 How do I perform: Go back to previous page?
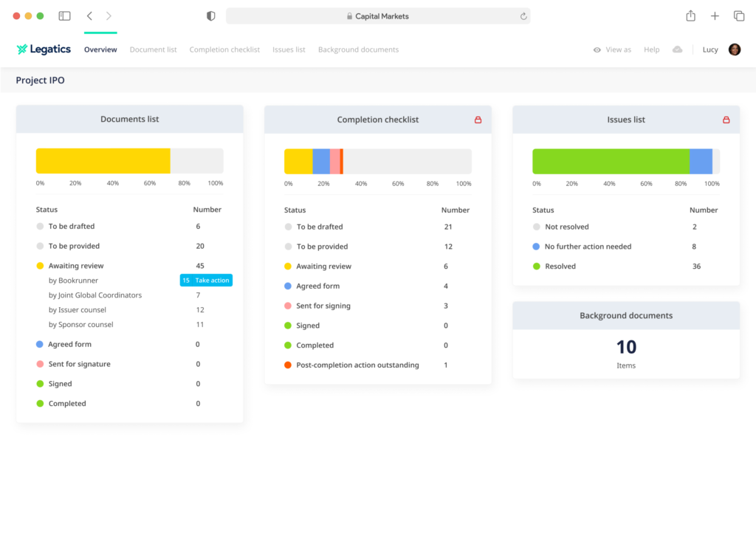coord(89,16)
